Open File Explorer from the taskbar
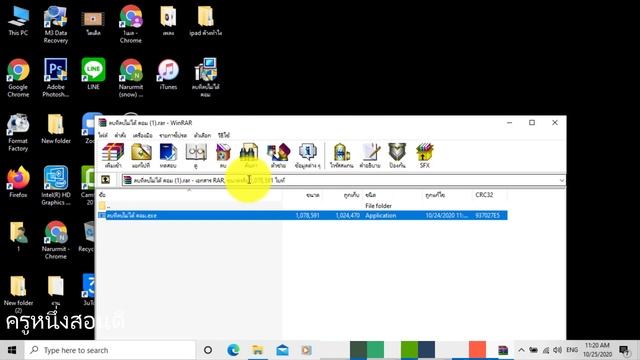 click(x=258, y=350)
